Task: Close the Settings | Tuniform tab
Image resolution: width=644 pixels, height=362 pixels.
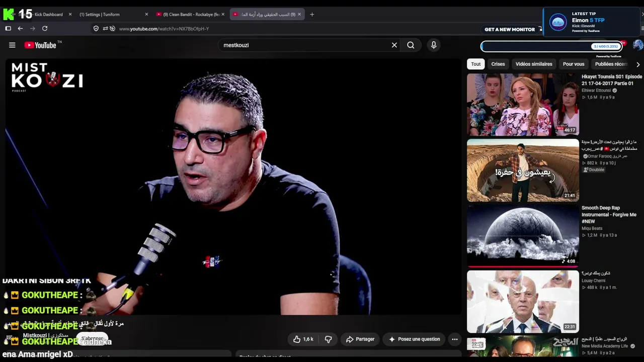Action: (x=146, y=15)
